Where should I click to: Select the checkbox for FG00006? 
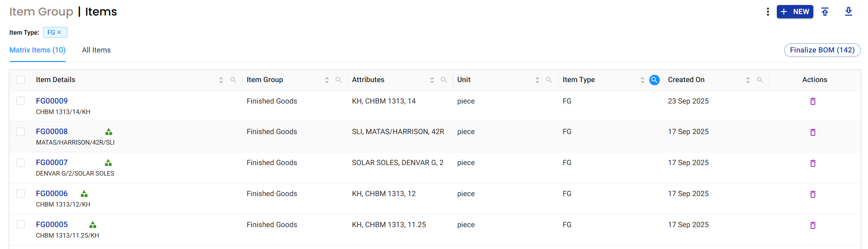coord(21,194)
